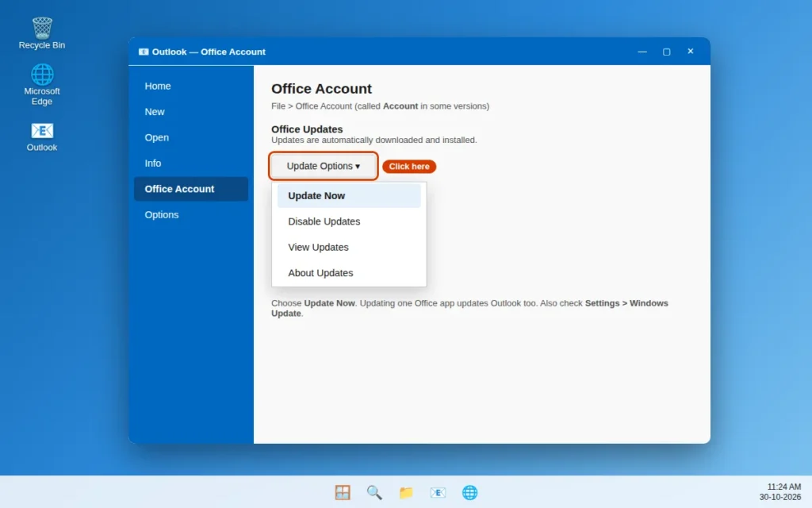Click the 'File > Office Account' path text
This screenshot has width=812, height=508.
click(311, 106)
